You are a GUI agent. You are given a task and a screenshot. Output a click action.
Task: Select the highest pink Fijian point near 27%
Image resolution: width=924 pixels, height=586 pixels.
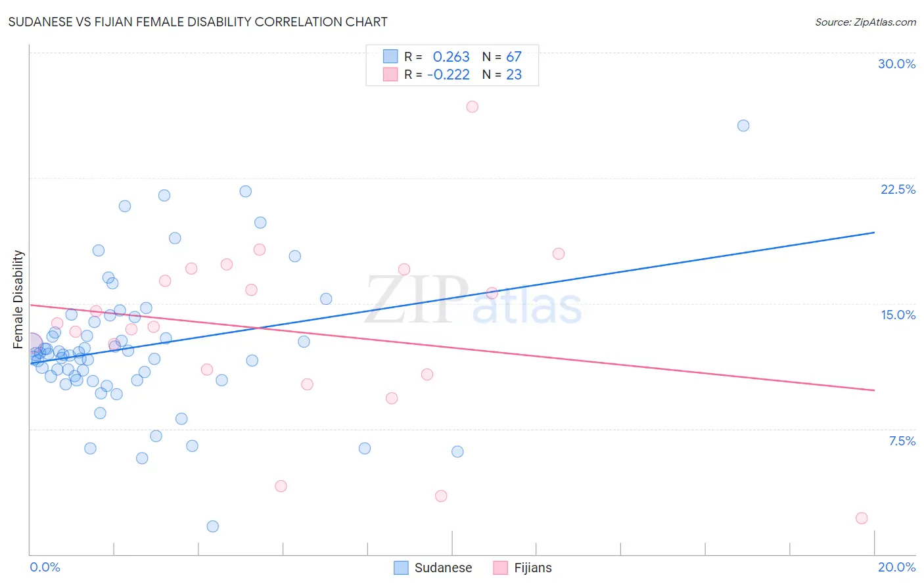click(x=472, y=106)
